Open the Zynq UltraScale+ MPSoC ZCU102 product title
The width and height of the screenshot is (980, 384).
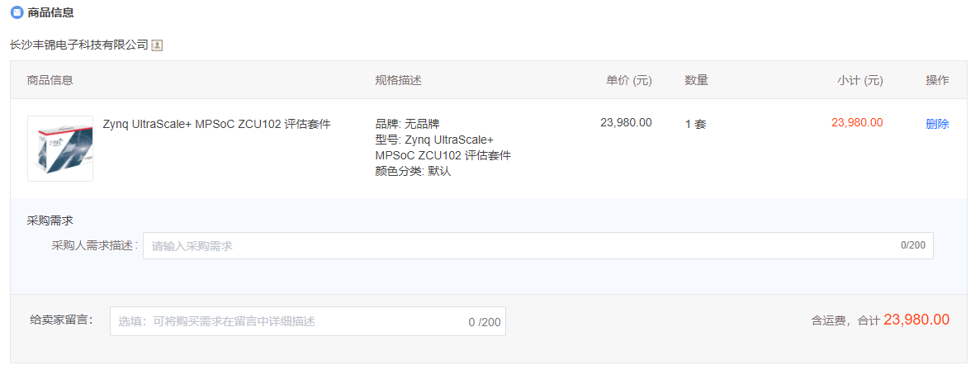click(x=216, y=124)
